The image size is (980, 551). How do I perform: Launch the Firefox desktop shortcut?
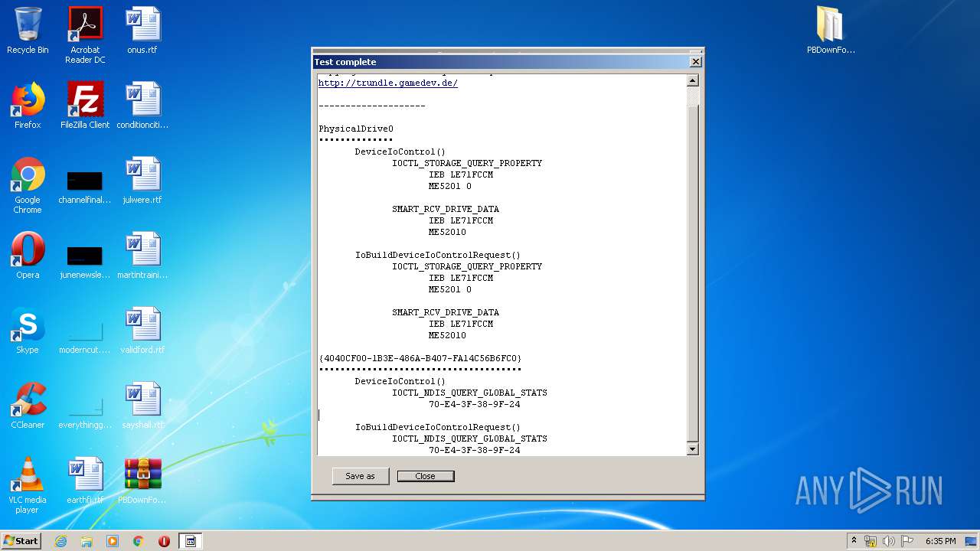28,106
